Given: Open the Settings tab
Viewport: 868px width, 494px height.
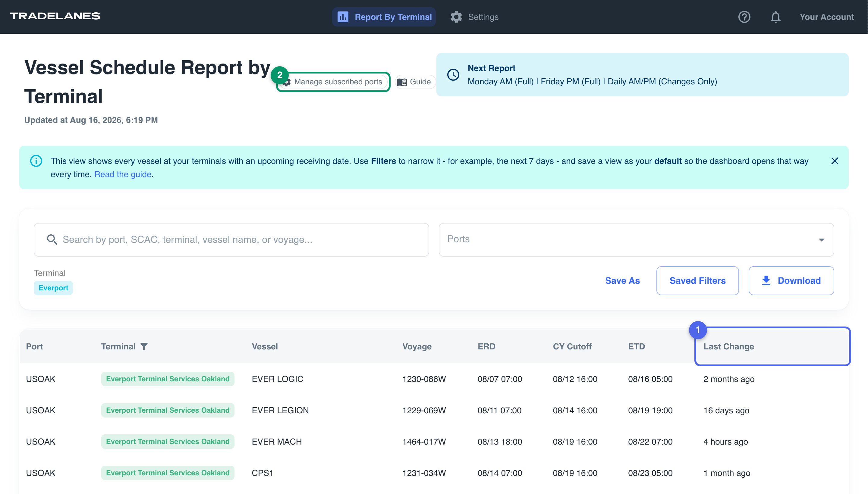Looking at the screenshot, I should point(474,17).
